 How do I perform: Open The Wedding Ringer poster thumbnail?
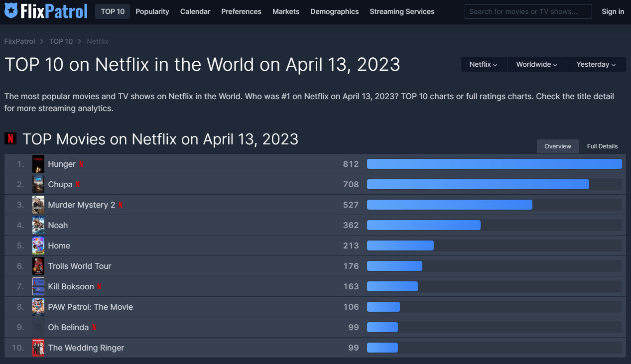[x=38, y=348]
